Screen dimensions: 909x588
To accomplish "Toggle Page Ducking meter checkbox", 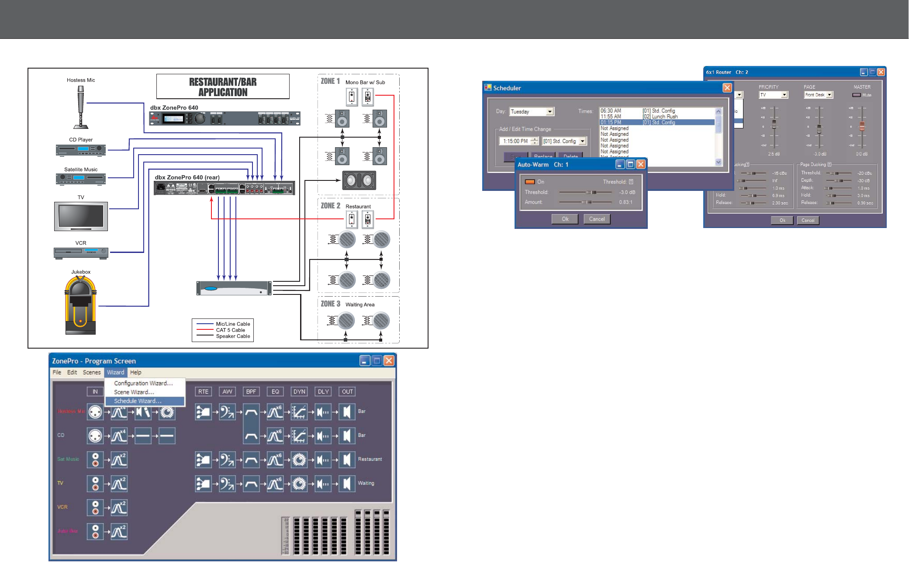I will click(x=829, y=165).
